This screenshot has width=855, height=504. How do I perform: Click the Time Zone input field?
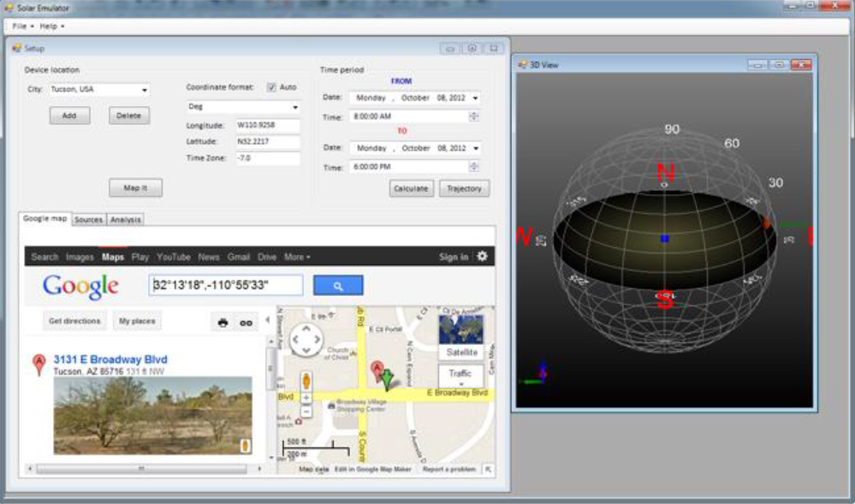click(268, 158)
